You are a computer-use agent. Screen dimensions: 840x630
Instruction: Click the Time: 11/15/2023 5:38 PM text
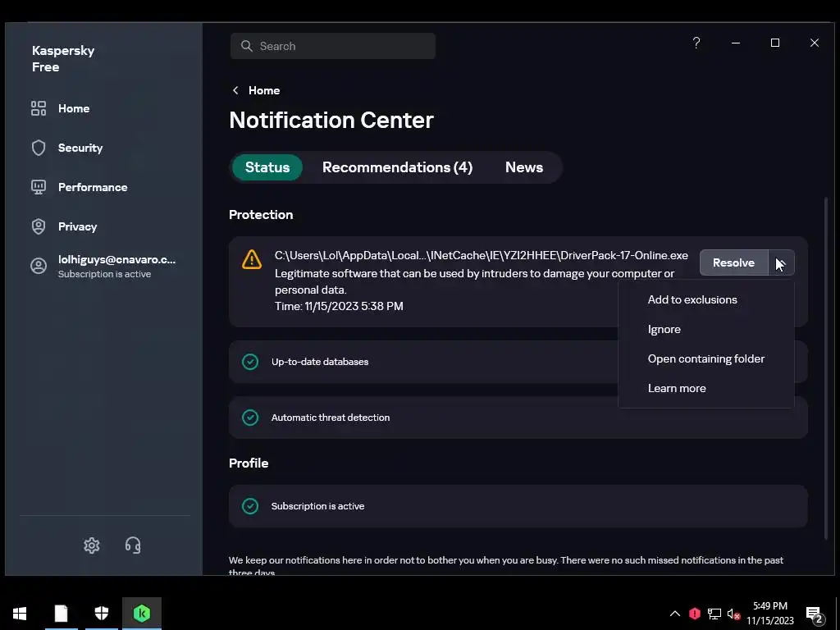click(x=339, y=307)
